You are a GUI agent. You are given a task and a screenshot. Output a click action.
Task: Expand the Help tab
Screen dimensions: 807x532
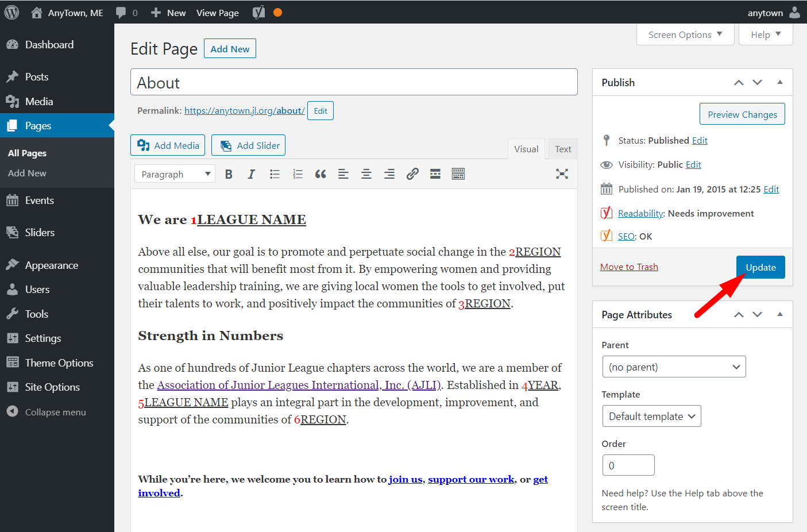[x=766, y=34]
